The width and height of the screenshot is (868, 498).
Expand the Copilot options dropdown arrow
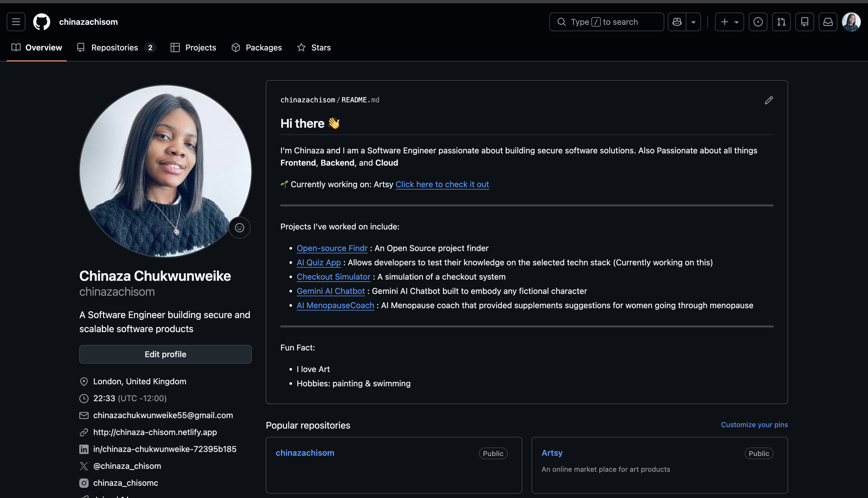click(x=693, y=22)
